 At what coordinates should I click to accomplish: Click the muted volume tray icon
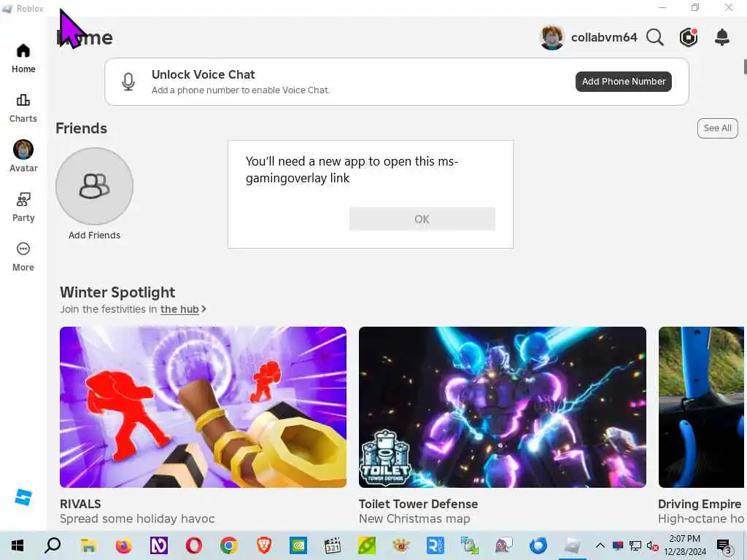pyautogui.click(x=653, y=545)
